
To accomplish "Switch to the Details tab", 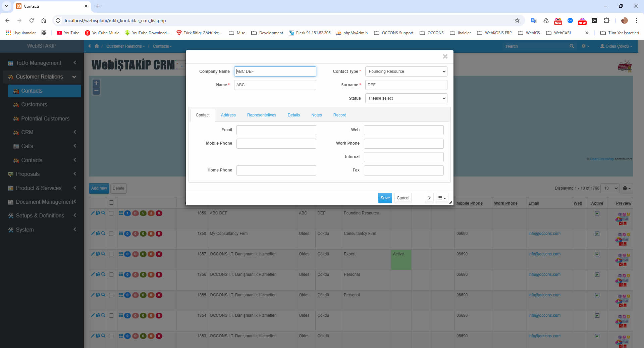I will point(293,115).
